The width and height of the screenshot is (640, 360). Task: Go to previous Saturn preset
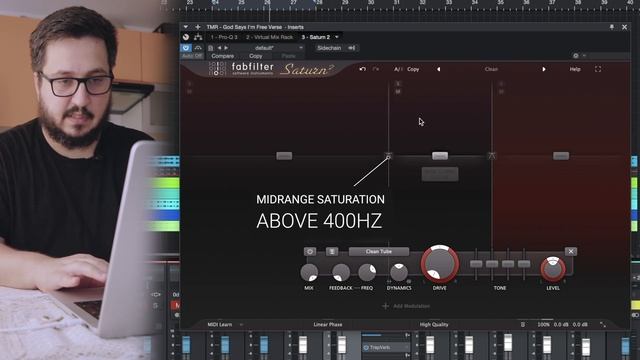(x=438, y=69)
